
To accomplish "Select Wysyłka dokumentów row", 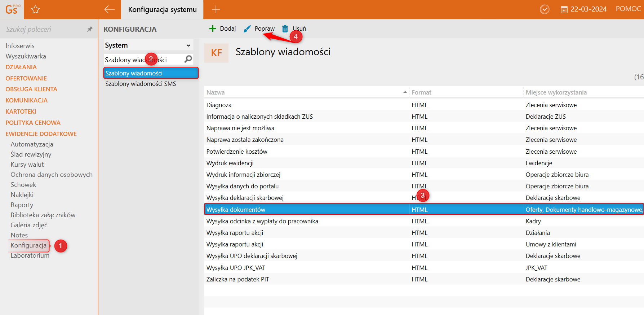I will pyautogui.click(x=424, y=210).
